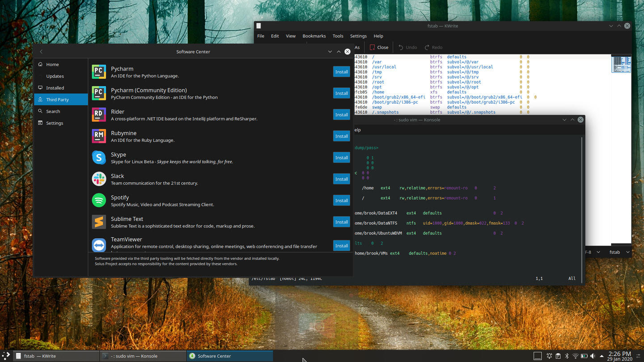Click the Rubymine app icon
The width and height of the screenshot is (644, 362).
tap(99, 136)
